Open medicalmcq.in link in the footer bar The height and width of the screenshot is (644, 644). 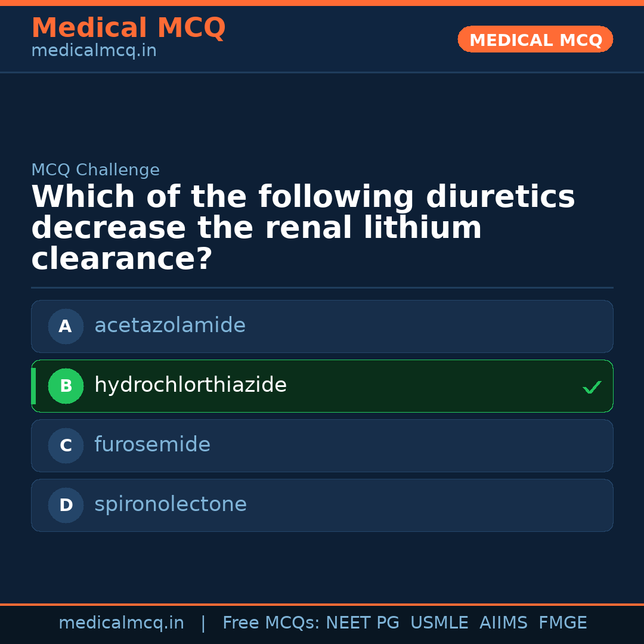pos(121,623)
